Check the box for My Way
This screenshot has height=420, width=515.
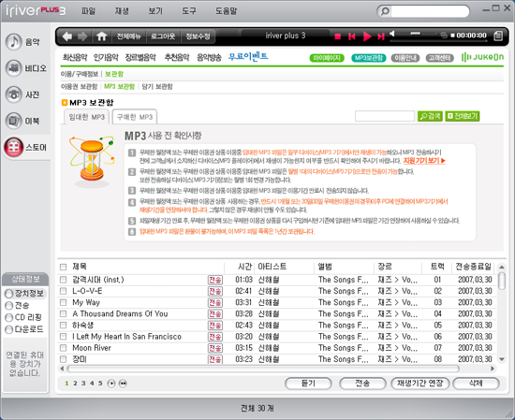63,302
